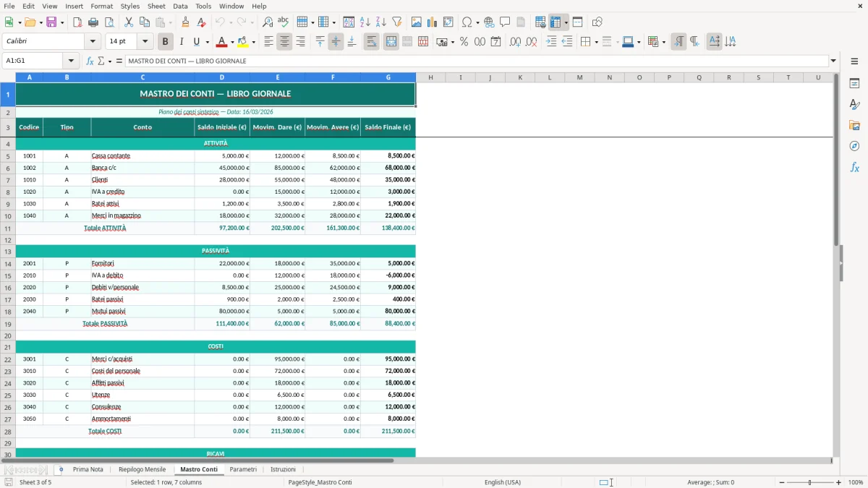The image size is (868, 488).
Task: Insert an image
Action: tap(417, 22)
